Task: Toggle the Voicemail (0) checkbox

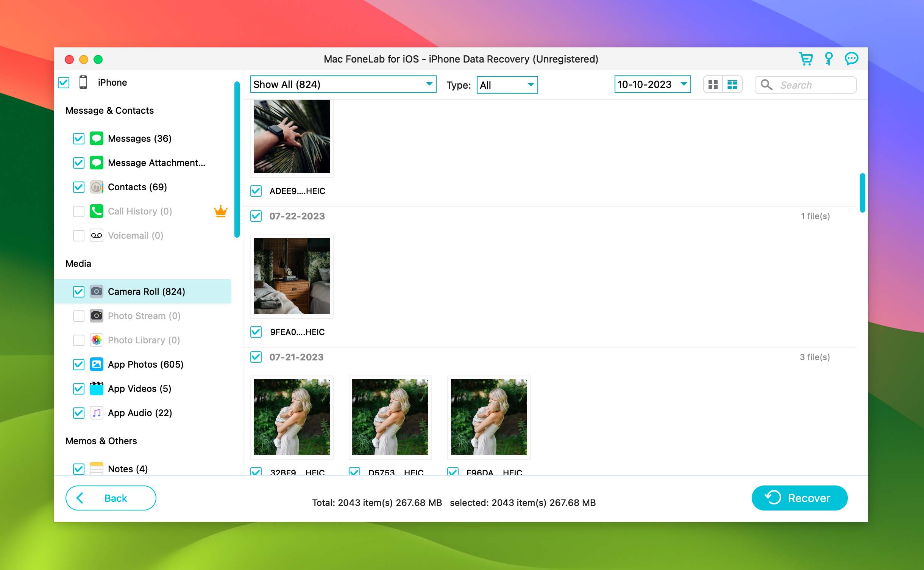Action: pyautogui.click(x=78, y=235)
